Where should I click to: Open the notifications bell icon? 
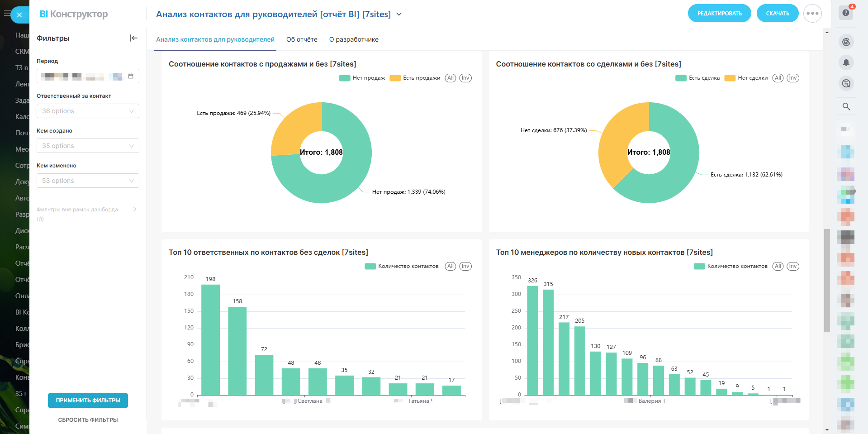pos(846,62)
